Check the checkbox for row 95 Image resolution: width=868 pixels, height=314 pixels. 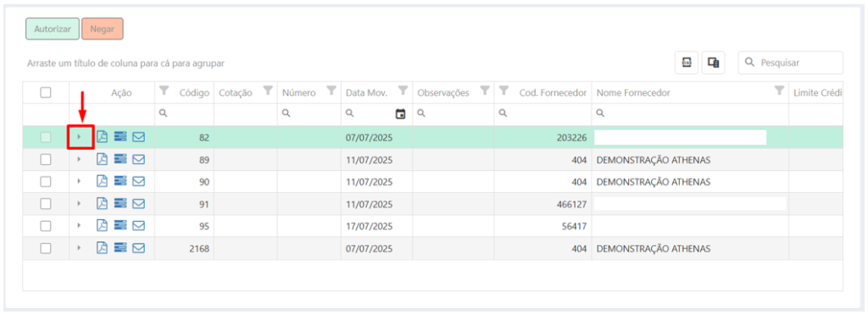(46, 225)
